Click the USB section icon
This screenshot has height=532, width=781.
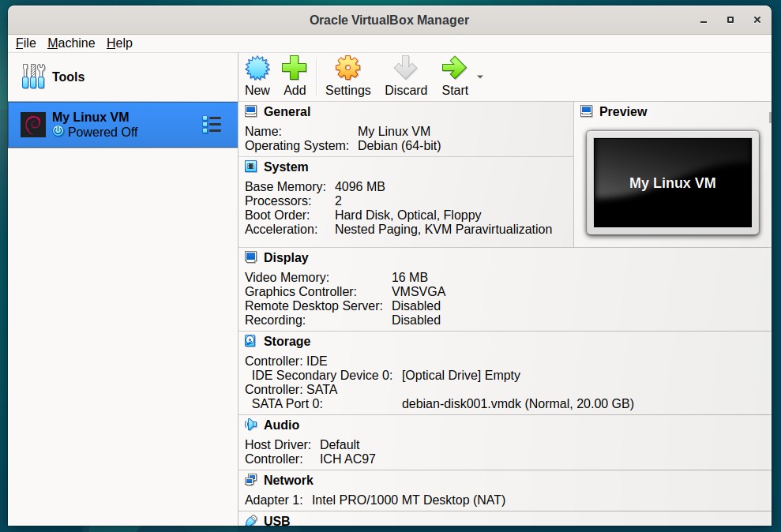pyautogui.click(x=251, y=520)
